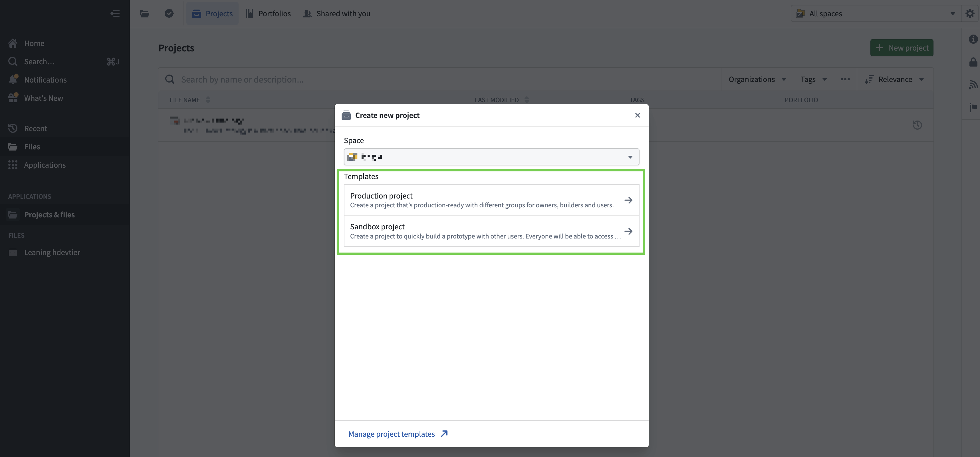Collapse the left sidebar with the menu icon
This screenshot has width=980, height=457.
pyautogui.click(x=115, y=14)
